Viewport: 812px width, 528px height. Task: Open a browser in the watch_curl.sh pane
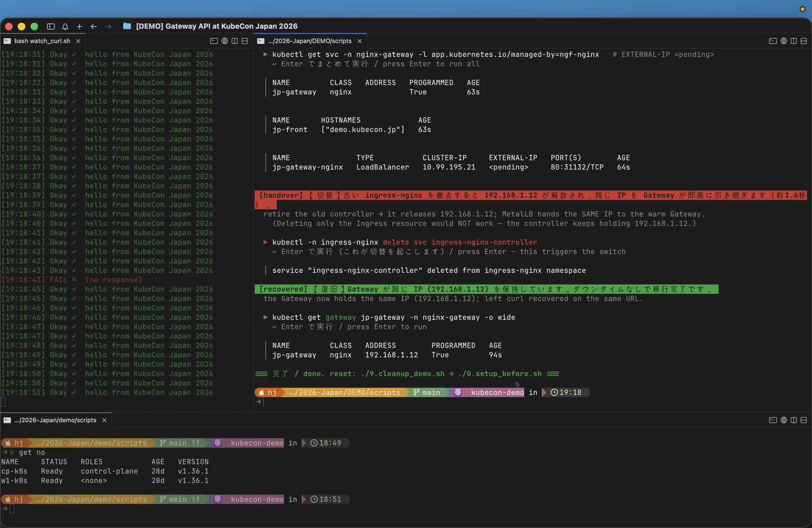tap(225, 41)
